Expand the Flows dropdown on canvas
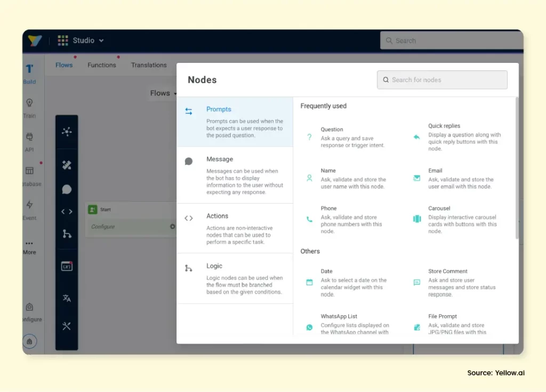The height and width of the screenshot is (392, 546). pyautogui.click(x=163, y=93)
